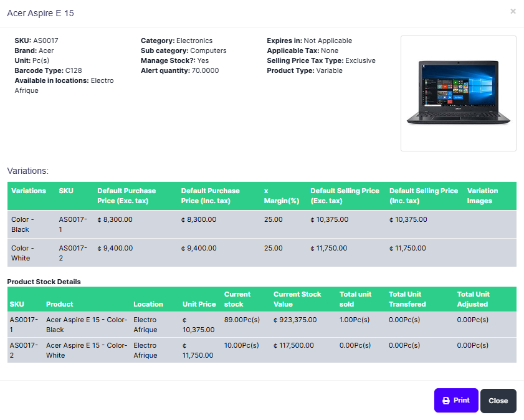Click the 'Default Purchase Price (Inc. tax)' header
The height and width of the screenshot is (420, 524).
point(210,196)
